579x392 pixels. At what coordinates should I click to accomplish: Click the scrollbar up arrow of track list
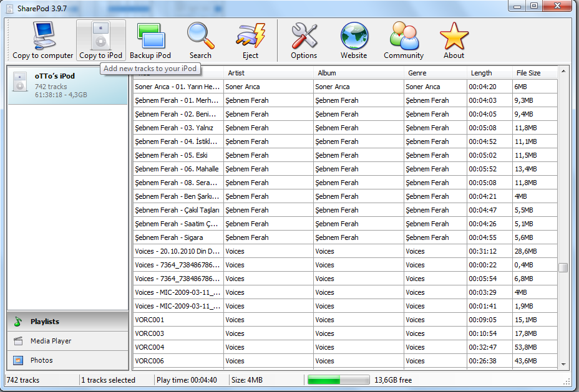563,71
